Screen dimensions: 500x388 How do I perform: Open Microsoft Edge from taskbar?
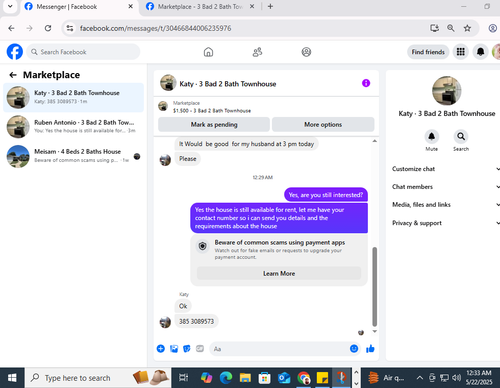click(x=226, y=378)
